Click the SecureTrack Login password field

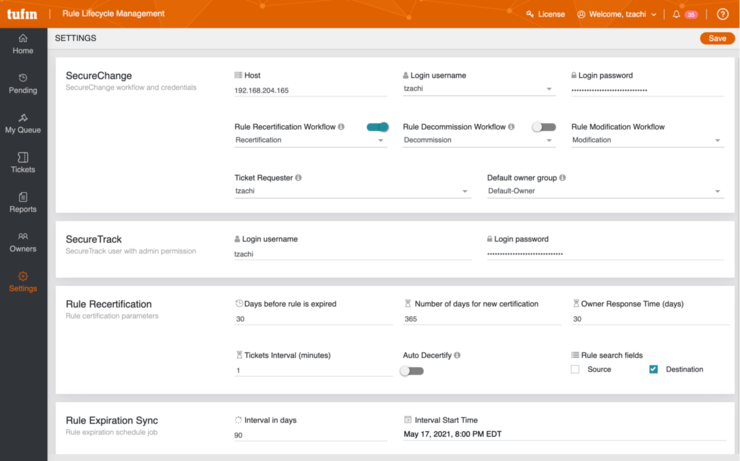point(605,254)
